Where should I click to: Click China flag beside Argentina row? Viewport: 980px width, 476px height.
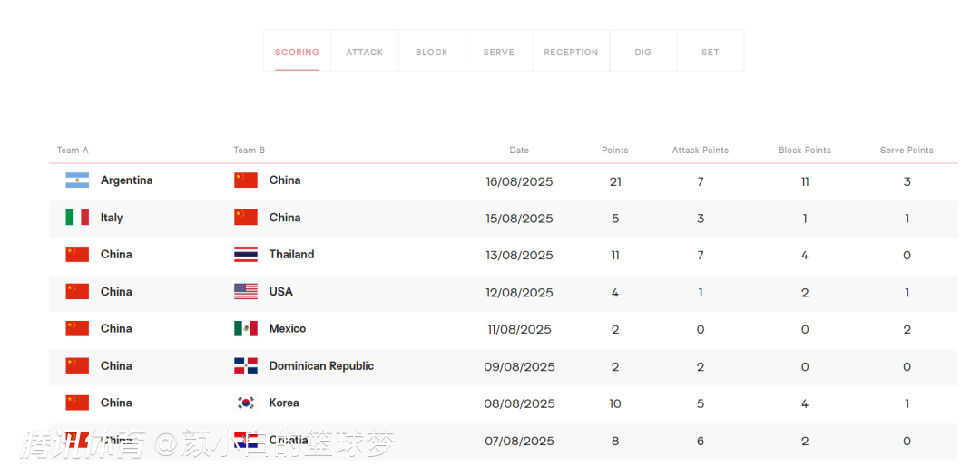pyautogui.click(x=246, y=180)
